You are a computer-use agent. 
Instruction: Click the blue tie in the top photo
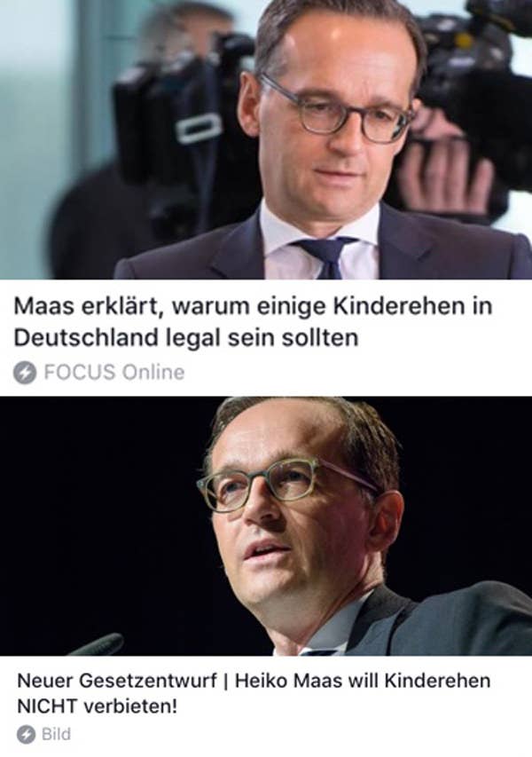326,257
